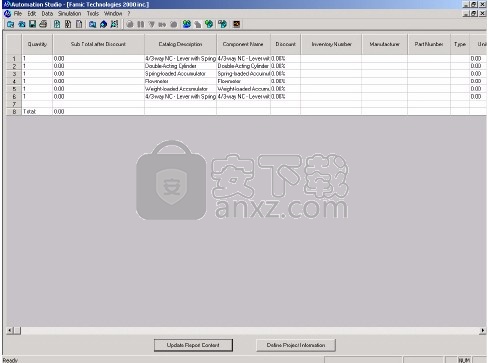
Task: Click the Define Project Information button
Action: [296, 345]
